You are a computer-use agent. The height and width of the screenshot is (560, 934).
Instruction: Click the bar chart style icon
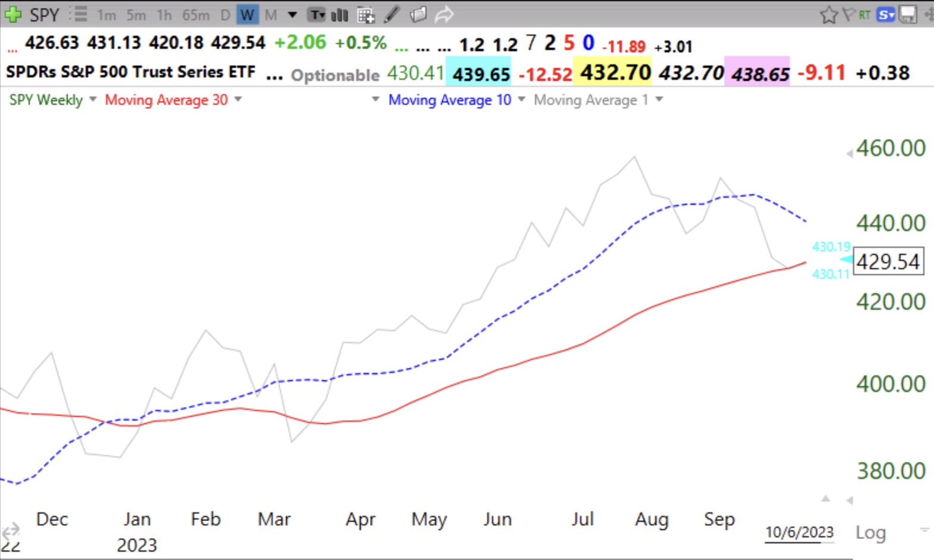coord(340,15)
